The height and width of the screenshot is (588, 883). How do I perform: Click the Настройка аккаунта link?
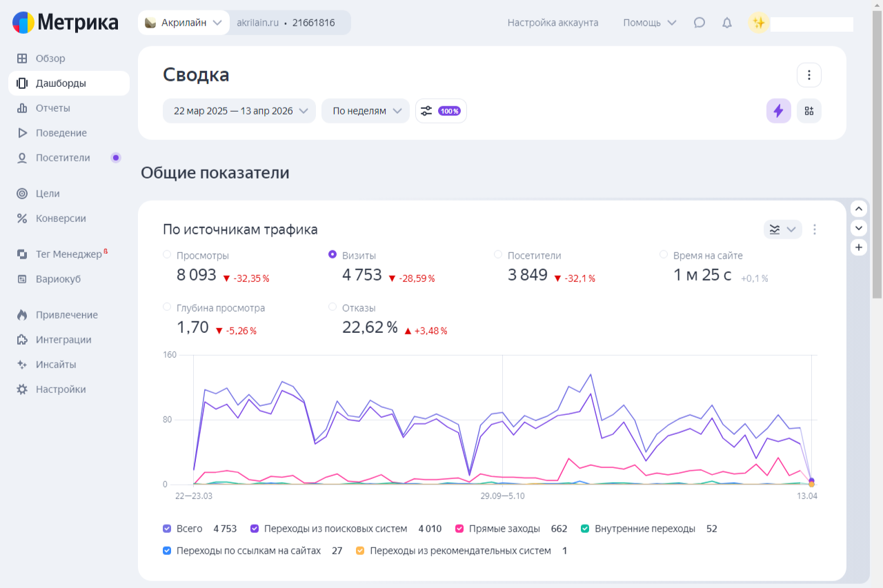pos(553,23)
